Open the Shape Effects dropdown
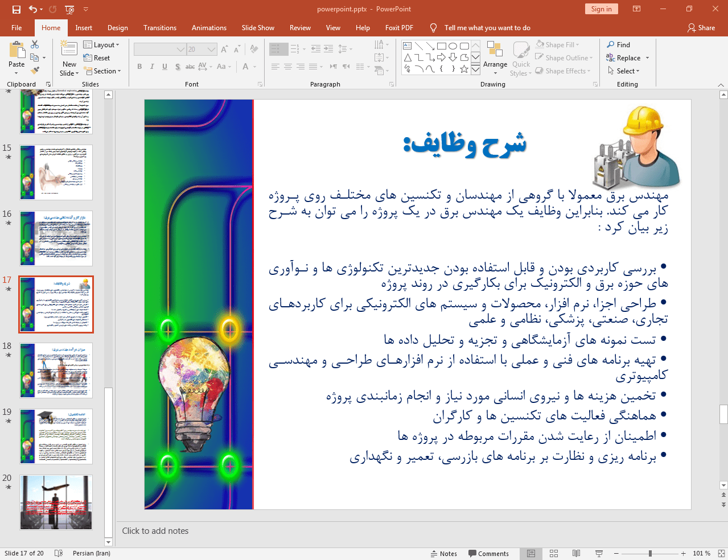Image resolution: width=728 pixels, height=560 pixels. (x=563, y=71)
